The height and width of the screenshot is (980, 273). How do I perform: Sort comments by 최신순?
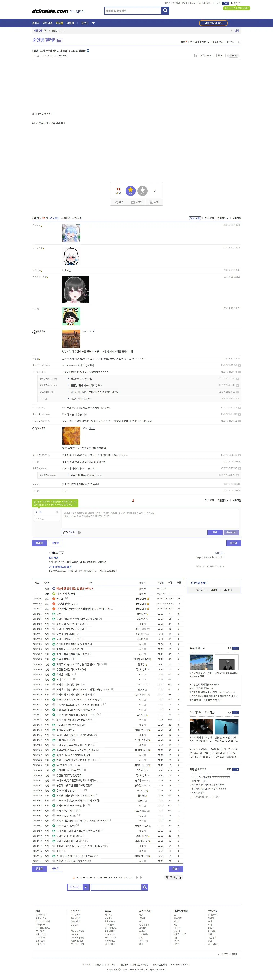[x=66, y=218]
